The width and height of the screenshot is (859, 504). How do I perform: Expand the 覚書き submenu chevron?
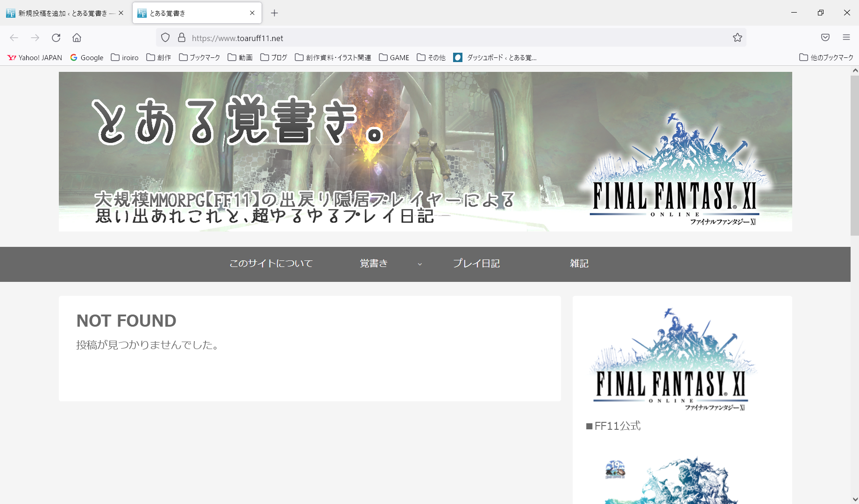pyautogui.click(x=419, y=264)
